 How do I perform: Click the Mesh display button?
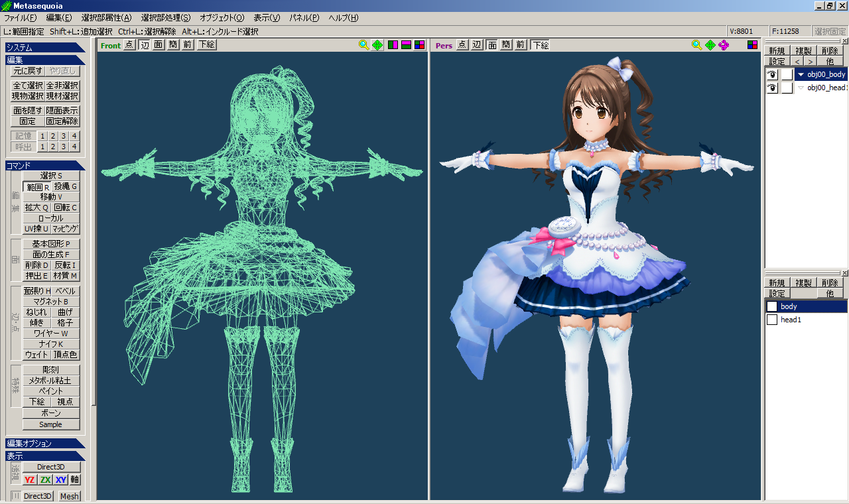(69, 496)
